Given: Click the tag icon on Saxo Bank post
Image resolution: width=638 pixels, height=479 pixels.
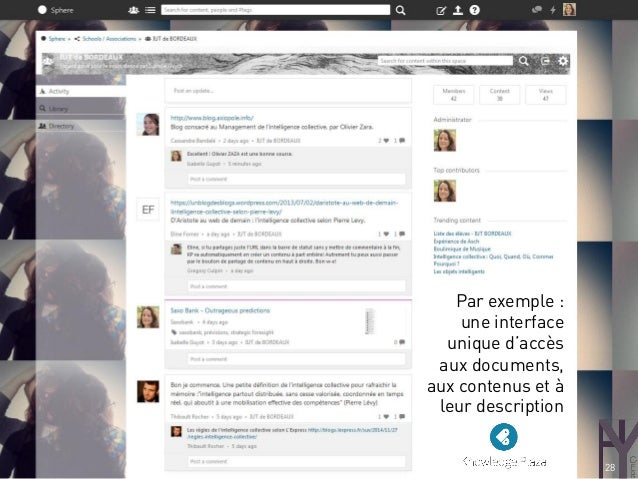Looking at the screenshot, I should click(x=174, y=332).
